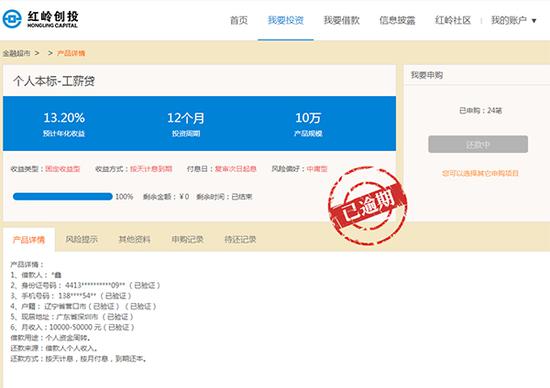The height and width of the screenshot is (388, 550).
Task: Click 按天计息到期 value
Action: [x=151, y=169]
